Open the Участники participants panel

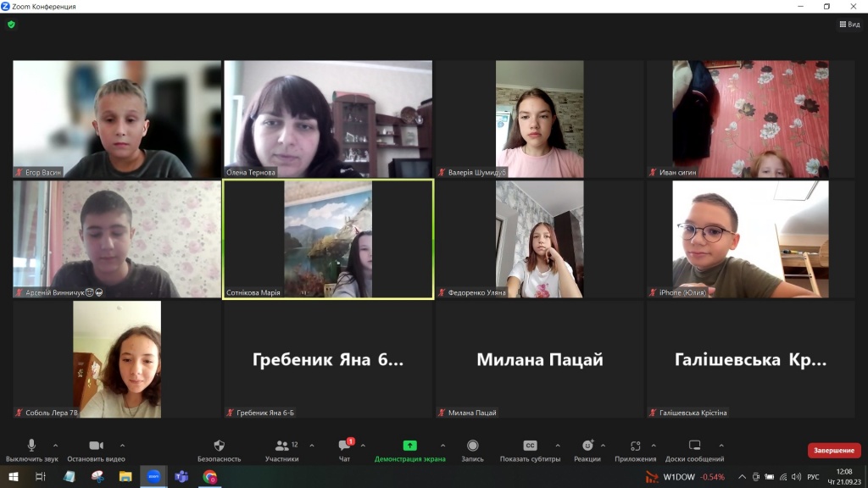(x=281, y=446)
